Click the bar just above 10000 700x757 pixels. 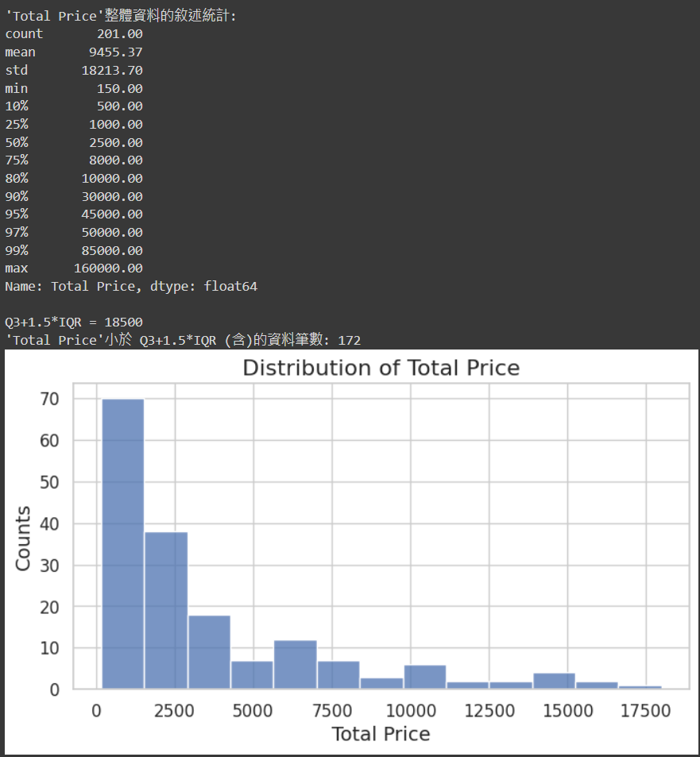tap(425, 677)
